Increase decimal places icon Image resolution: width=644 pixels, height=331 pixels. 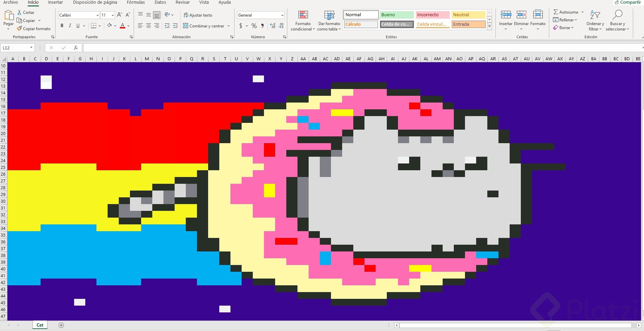click(273, 26)
